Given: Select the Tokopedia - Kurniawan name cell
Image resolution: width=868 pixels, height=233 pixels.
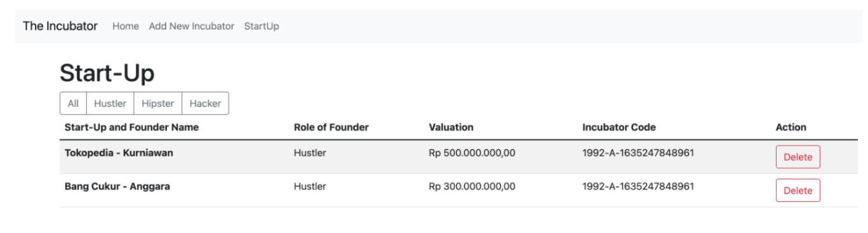Looking at the screenshot, I should [x=119, y=153].
